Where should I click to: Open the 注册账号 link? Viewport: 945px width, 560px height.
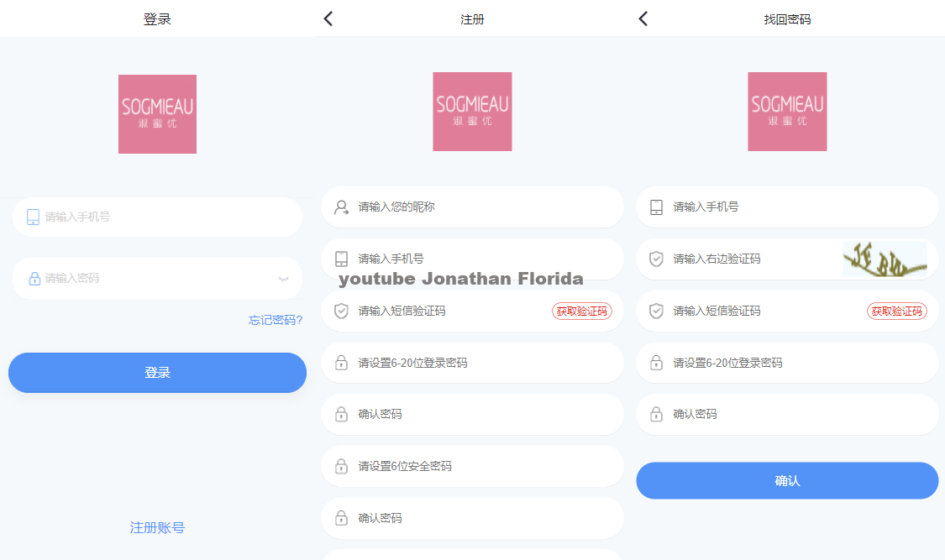157,527
